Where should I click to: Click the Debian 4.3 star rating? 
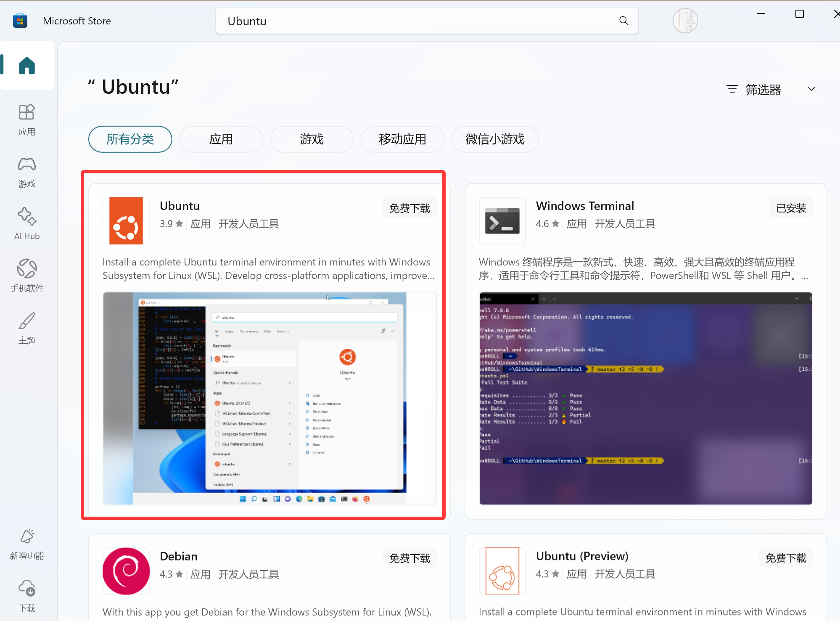[x=172, y=574]
